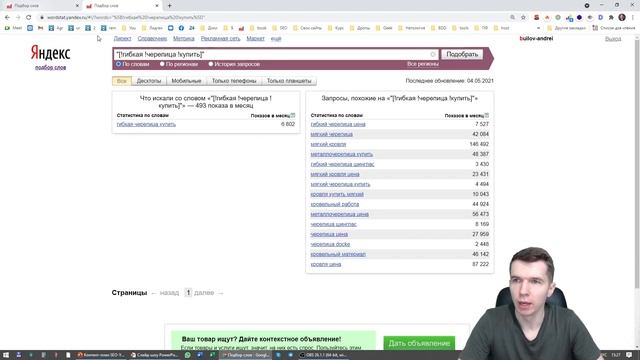Open the Gmail bookmark icon
Viewport: 640px width, 360px height.
[x=40, y=28]
